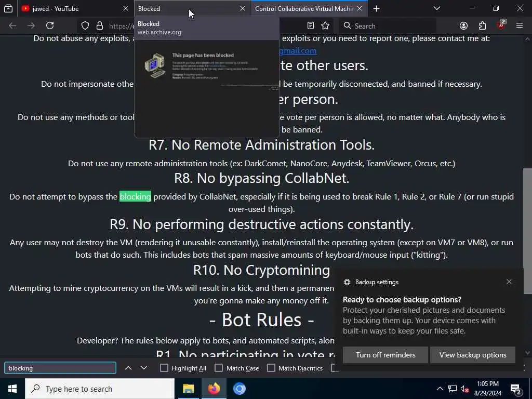Image resolution: width=532 pixels, height=399 pixels.
Task: Go forward to next page
Action: click(x=31, y=26)
